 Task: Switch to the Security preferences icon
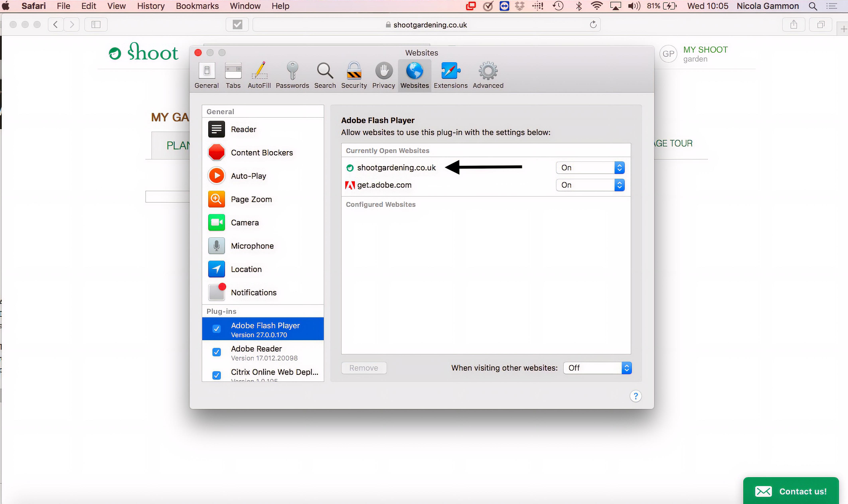pos(353,75)
